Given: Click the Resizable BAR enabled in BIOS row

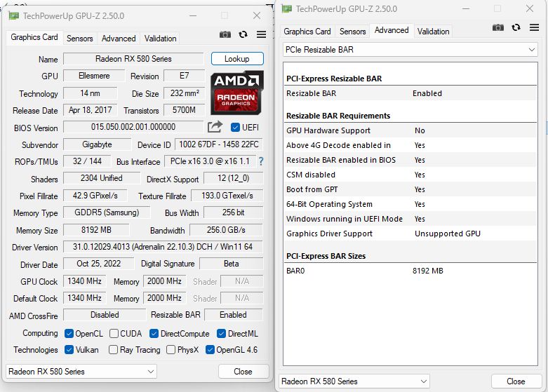Looking at the screenshot, I should click(x=410, y=160).
